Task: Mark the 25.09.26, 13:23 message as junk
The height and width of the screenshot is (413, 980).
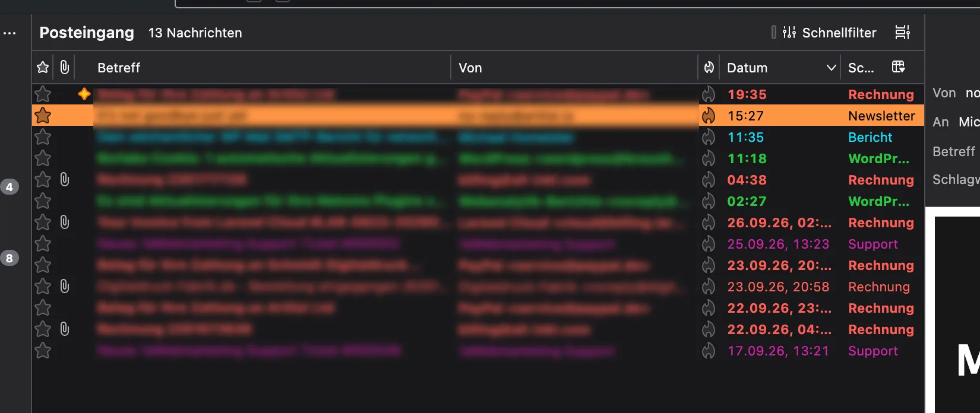Action: pyautogui.click(x=709, y=244)
